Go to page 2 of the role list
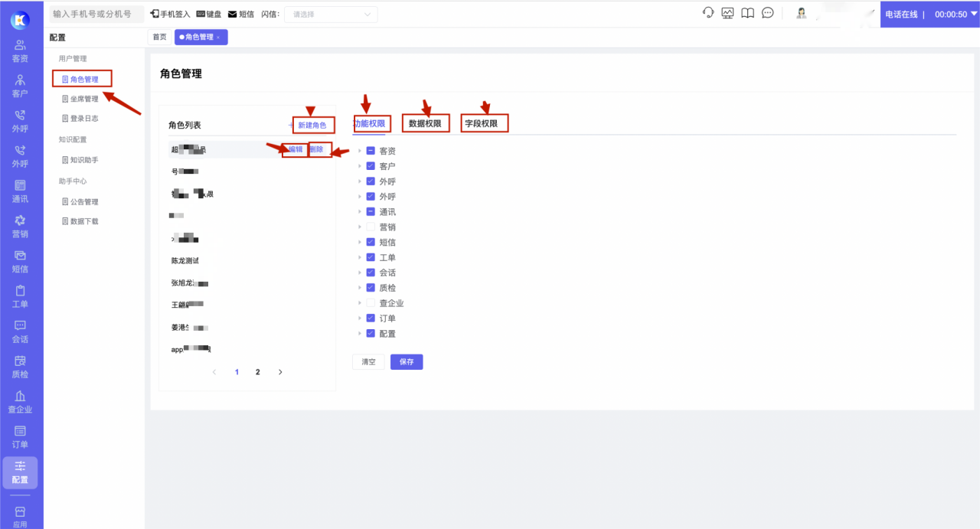The height and width of the screenshot is (529, 980). coord(258,372)
